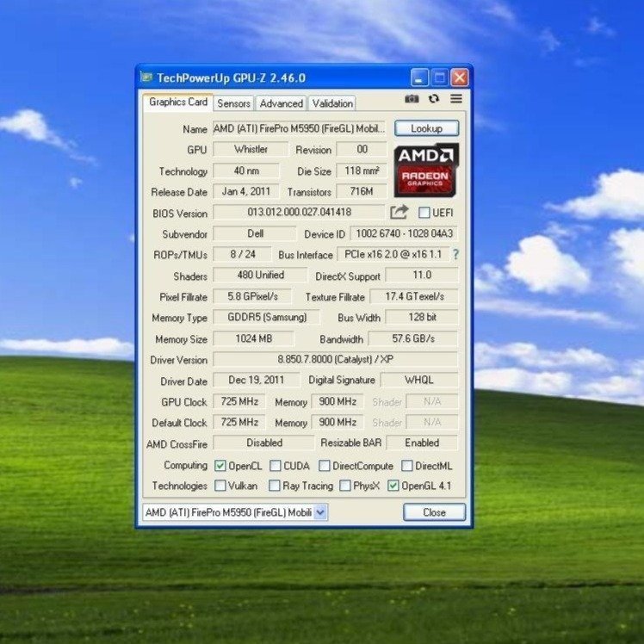Open the Advanced tab
This screenshot has height=644, width=644.
[281, 103]
